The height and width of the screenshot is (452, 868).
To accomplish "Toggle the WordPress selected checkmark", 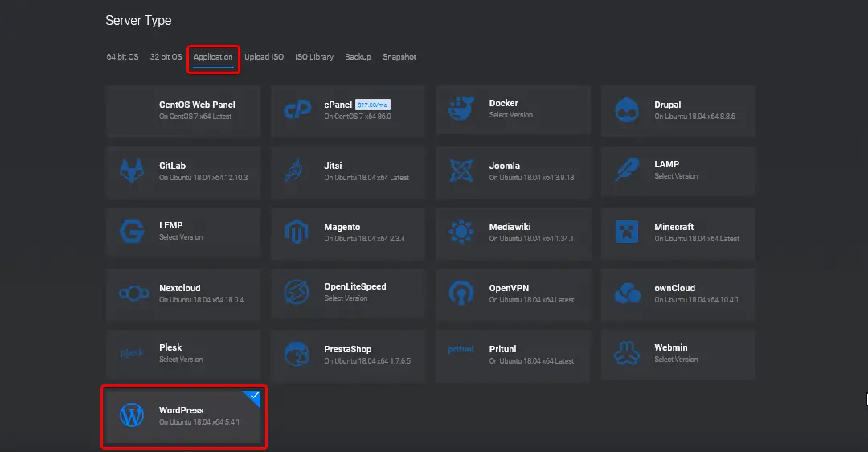I will pos(254,396).
